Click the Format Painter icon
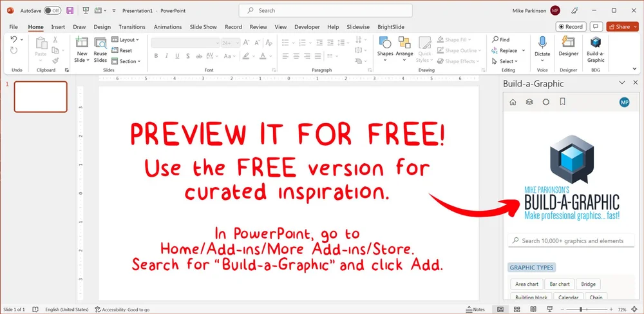 coord(55,61)
